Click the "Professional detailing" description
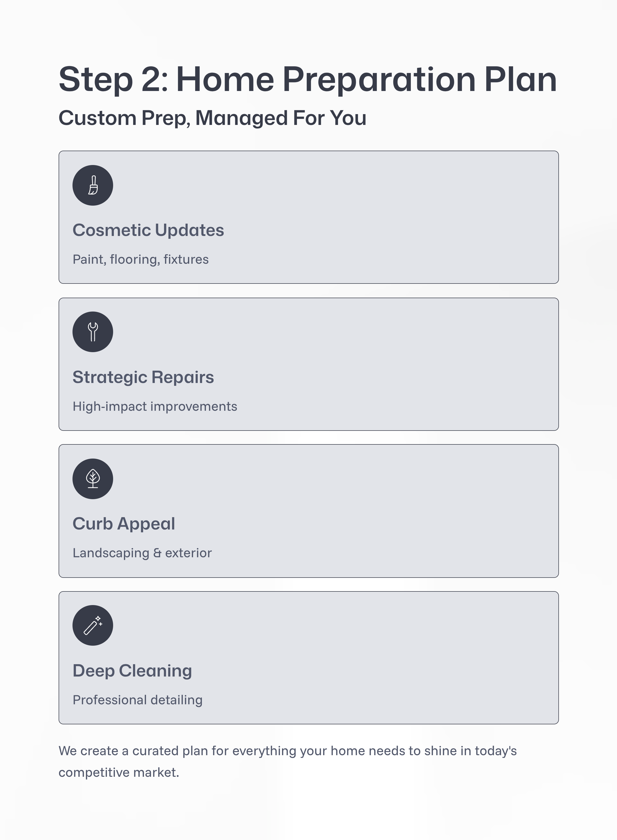This screenshot has height=840, width=617. pyautogui.click(x=138, y=700)
